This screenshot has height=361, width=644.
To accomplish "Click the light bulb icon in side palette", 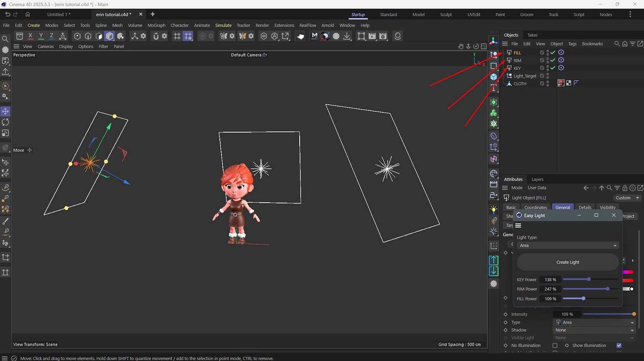I will [494, 209].
